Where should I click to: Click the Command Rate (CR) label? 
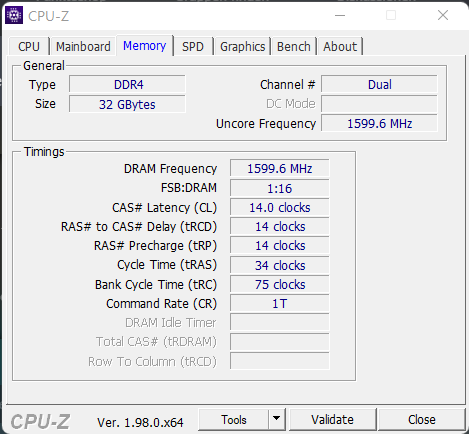click(x=161, y=304)
